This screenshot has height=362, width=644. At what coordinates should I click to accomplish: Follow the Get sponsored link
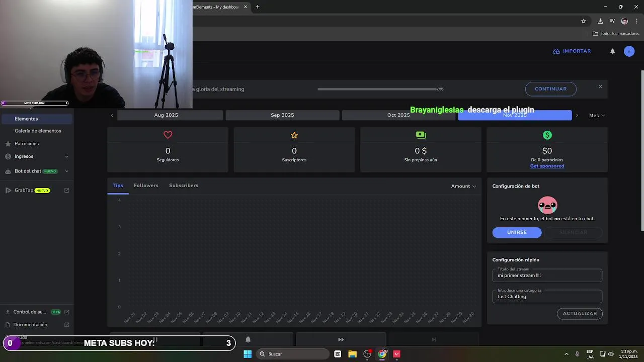547,166
